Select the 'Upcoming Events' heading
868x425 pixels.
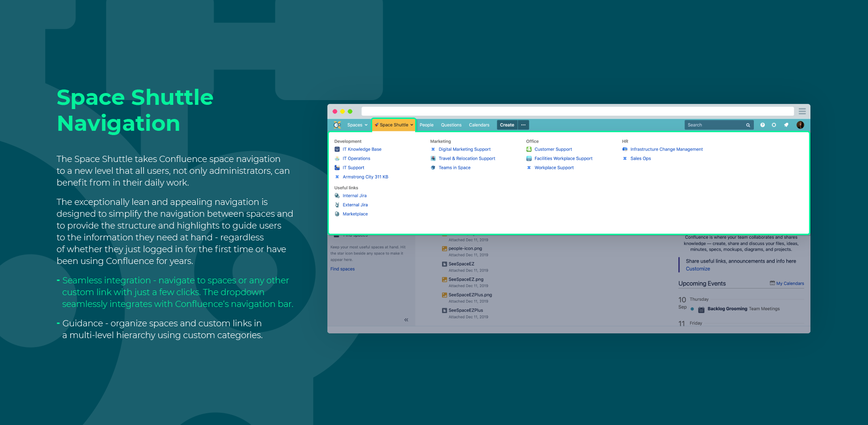702,284
